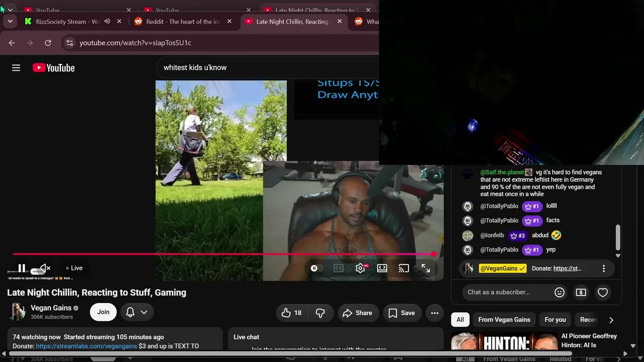The height and width of the screenshot is (362, 644).
Task: Select the For you chip
Action: [x=555, y=320]
